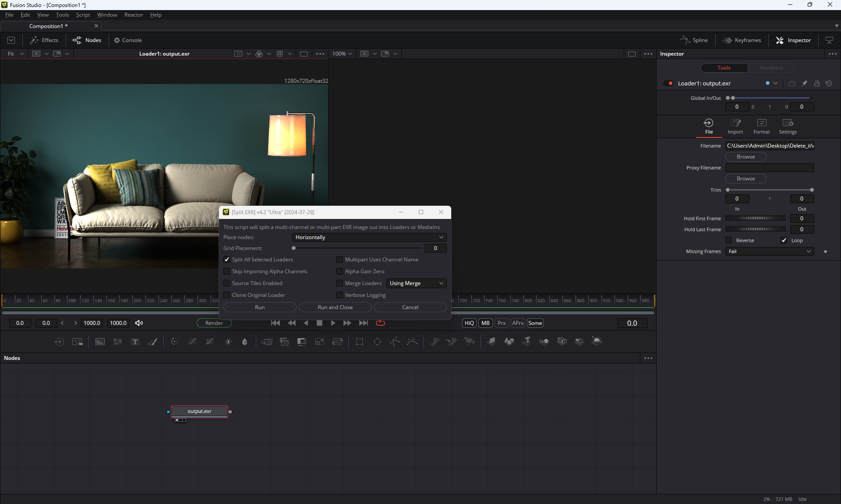The height and width of the screenshot is (504, 841).
Task: Click Browse button under Filename
Action: 746,157
